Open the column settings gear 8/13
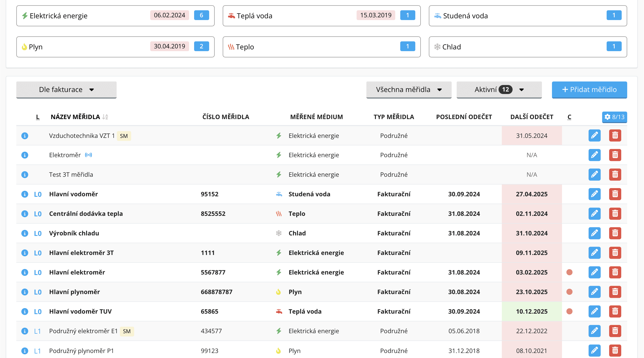The width and height of the screenshot is (644, 358). pyautogui.click(x=614, y=117)
